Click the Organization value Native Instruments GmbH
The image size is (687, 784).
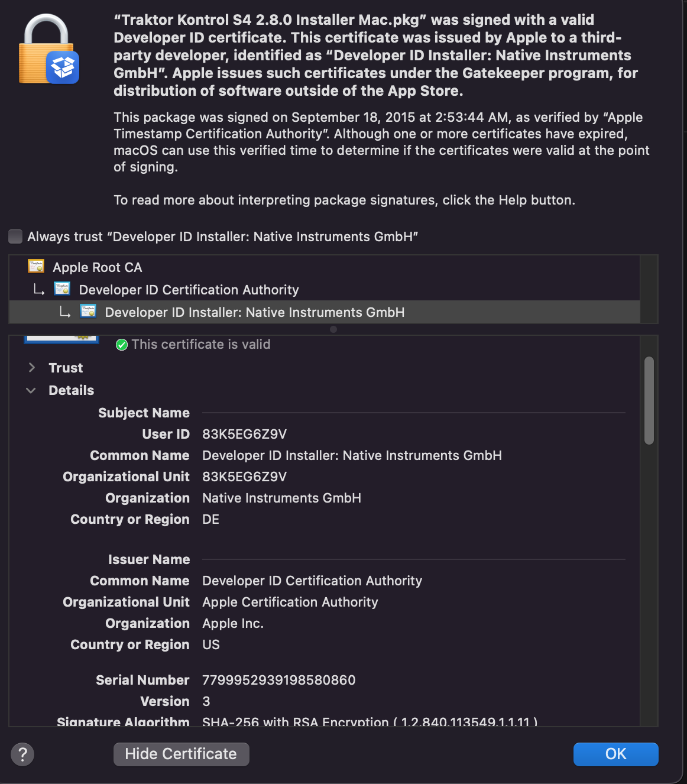tap(281, 498)
